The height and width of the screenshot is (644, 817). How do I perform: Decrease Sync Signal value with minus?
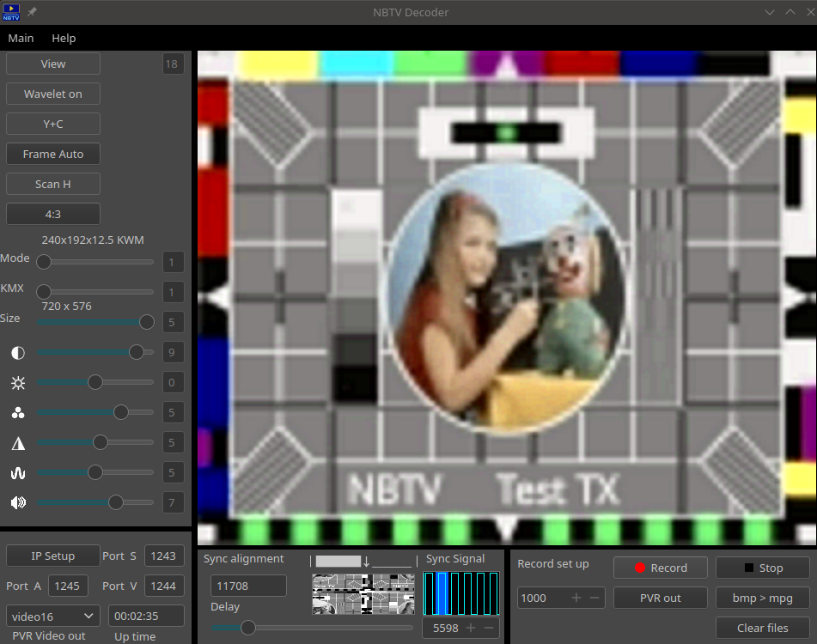click(489, 628)
